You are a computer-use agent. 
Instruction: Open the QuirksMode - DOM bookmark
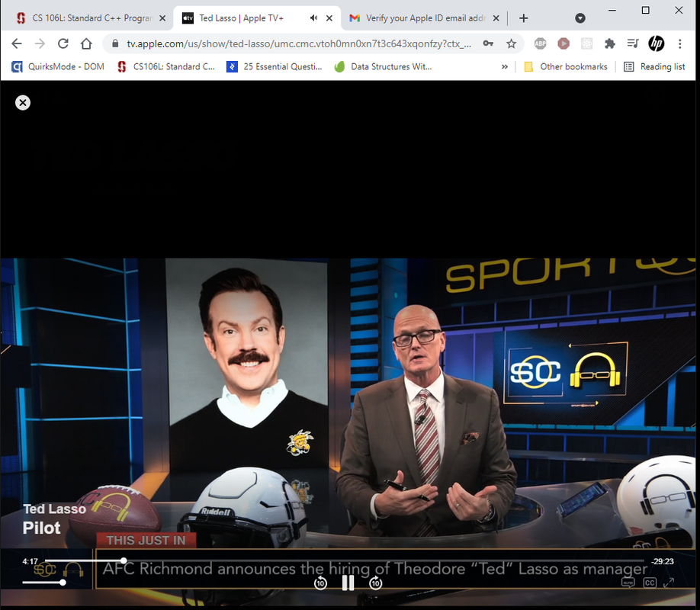[58, 66]
